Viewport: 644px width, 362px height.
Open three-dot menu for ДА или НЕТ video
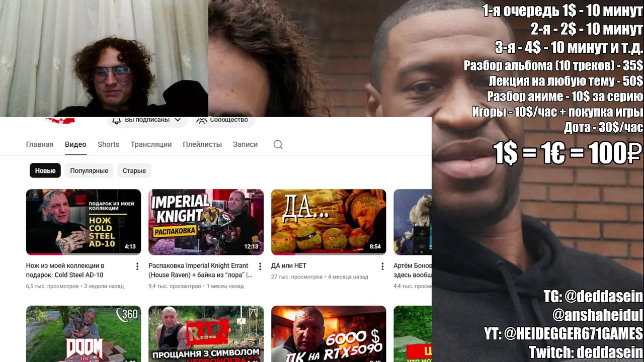pos(382,266)
